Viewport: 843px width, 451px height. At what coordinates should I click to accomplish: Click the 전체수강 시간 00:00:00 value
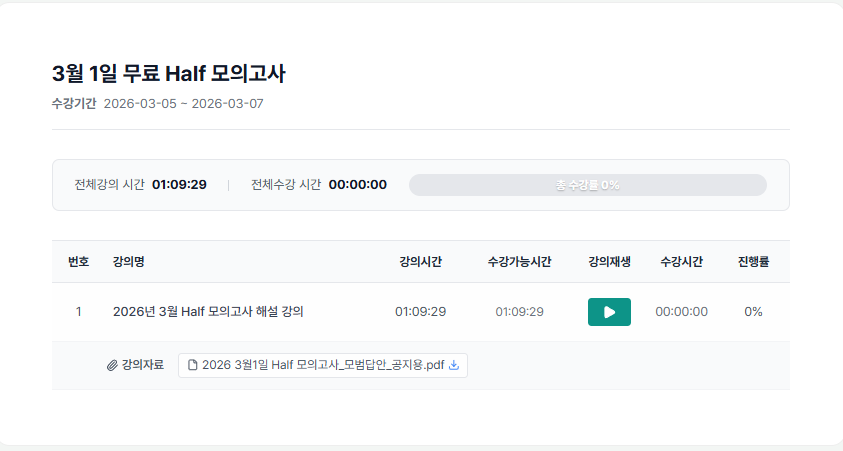tap(357, 185)
